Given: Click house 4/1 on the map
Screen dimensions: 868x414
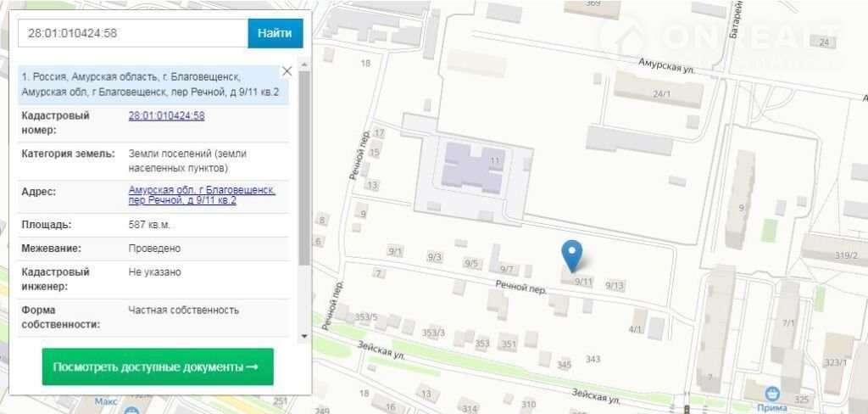Looking at the screenshot, I should tap(636, 328).
